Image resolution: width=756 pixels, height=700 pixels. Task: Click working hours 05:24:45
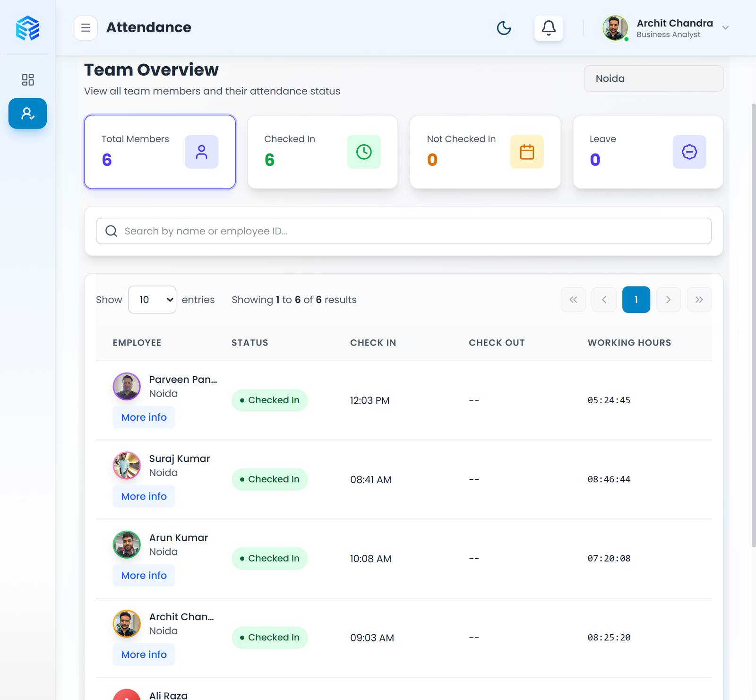pyautogui.click(x=609, y=400)
